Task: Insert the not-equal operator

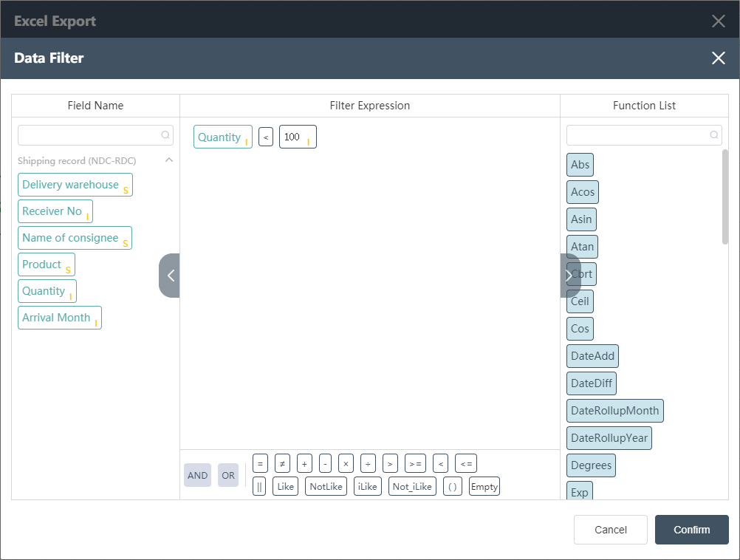Action: point(282,464)
